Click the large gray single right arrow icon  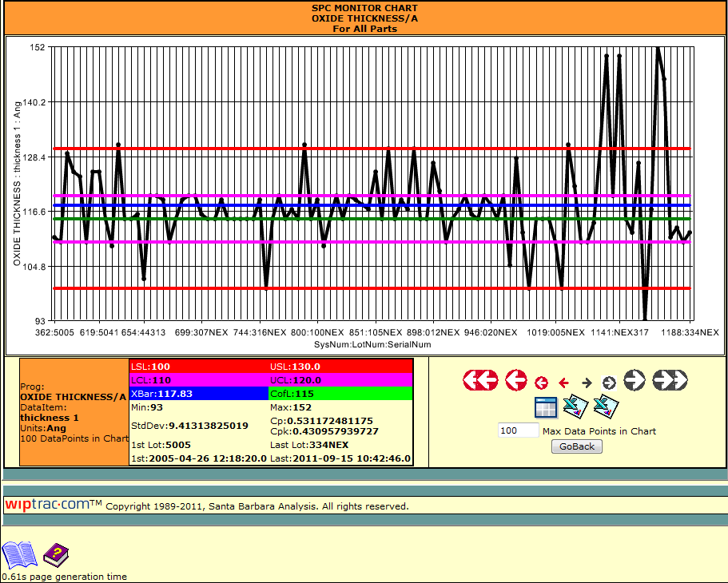pos(635,381)
